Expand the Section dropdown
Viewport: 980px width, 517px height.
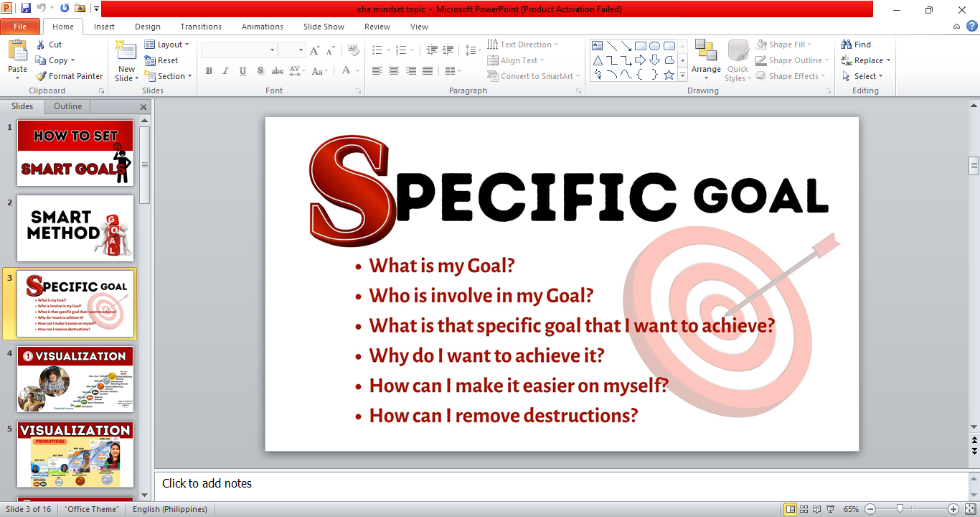click(169, 76)
